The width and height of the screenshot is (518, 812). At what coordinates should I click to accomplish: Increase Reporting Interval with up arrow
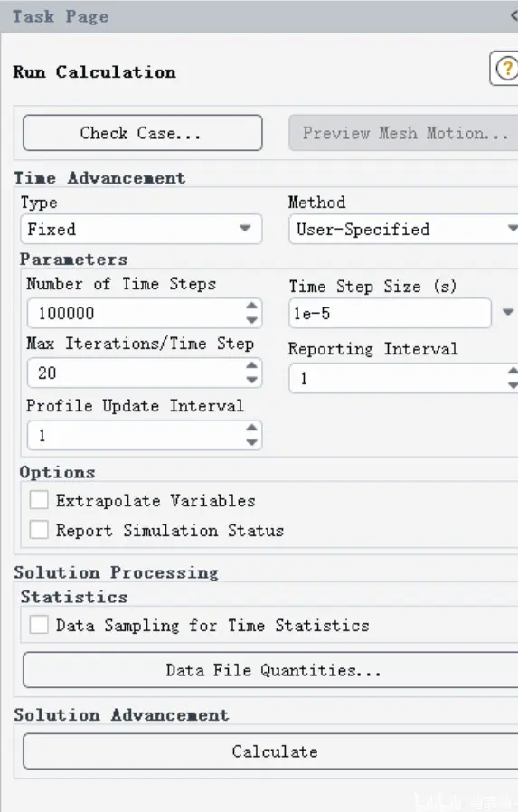click(513, 371)
